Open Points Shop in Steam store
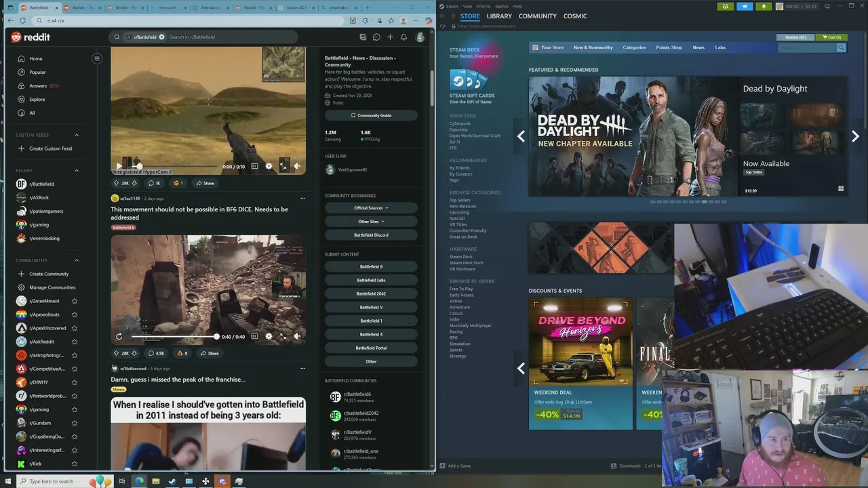Image resolution: width=868 pixels, height=488 pixels. pyautogui.click(x=669, y=47)
